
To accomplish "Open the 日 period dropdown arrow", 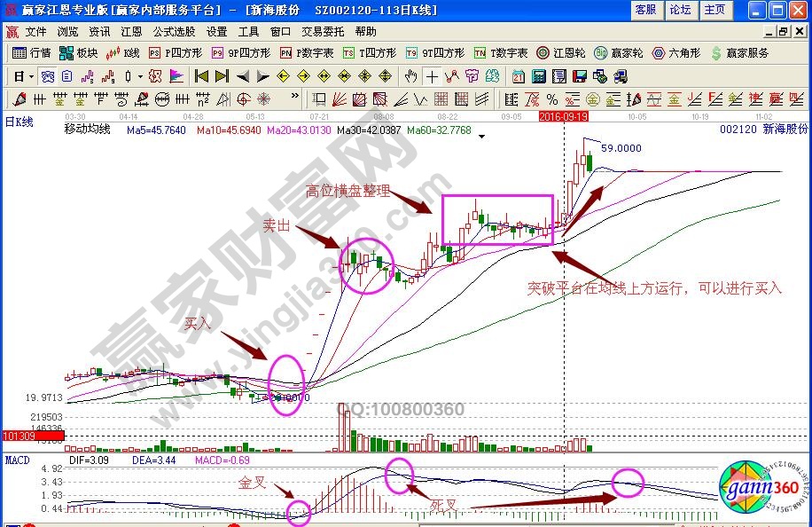I will pyautogui.click(x=32, y=76).
